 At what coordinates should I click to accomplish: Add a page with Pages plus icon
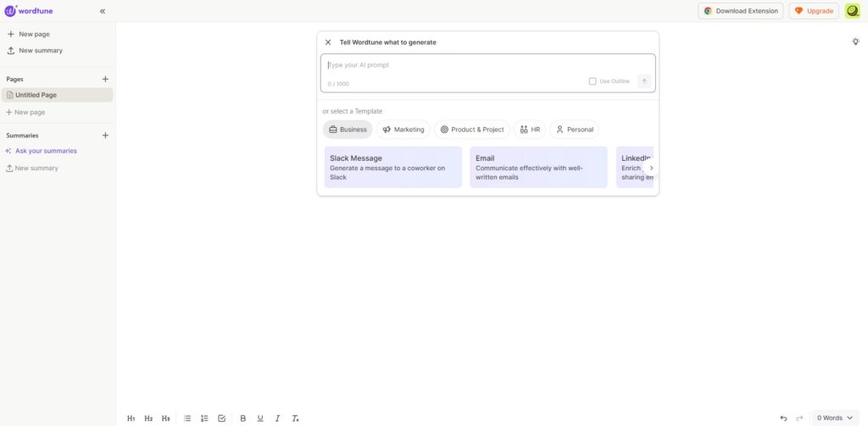105,79
